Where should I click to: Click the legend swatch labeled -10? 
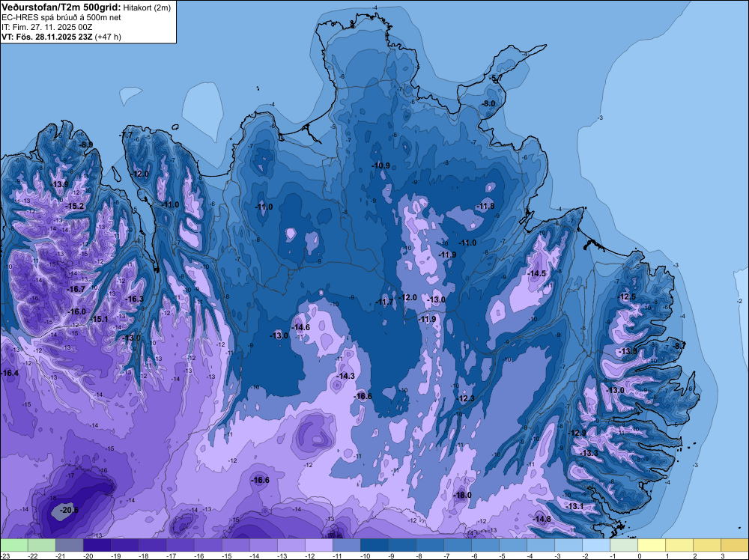pyautogui.click(x=374, y=545)
